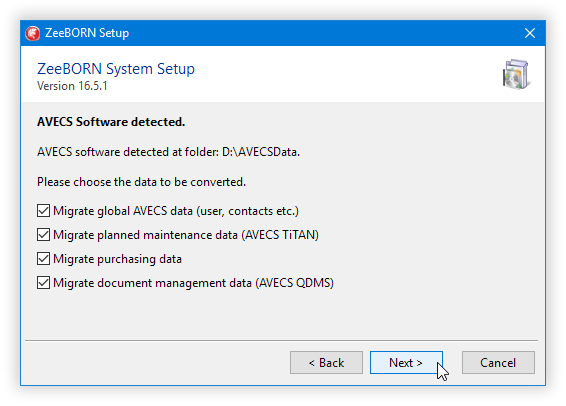566x406 pixels.
Task: Click the 'ZeeBORN Setup' title bar text
Action: click(x=87, y=33)
